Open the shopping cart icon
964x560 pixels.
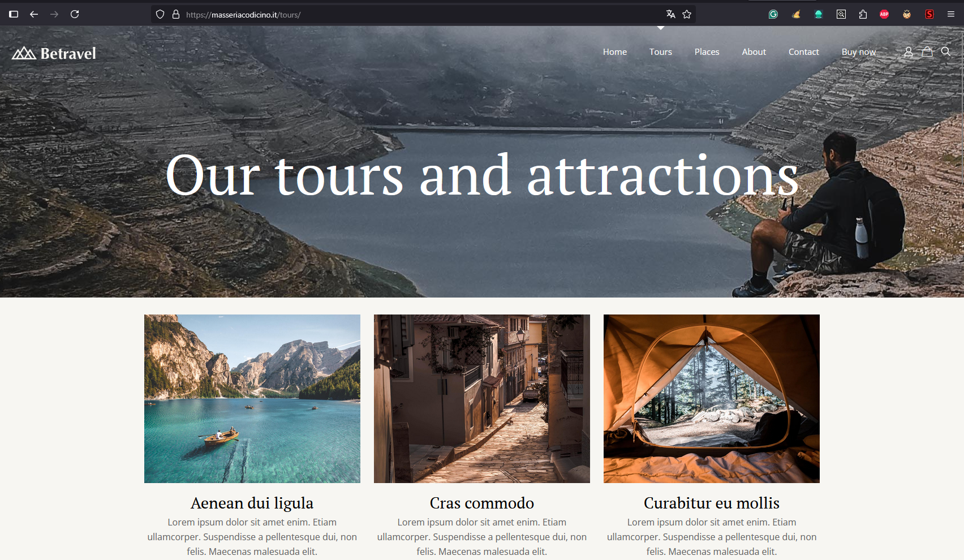(927, 51)
